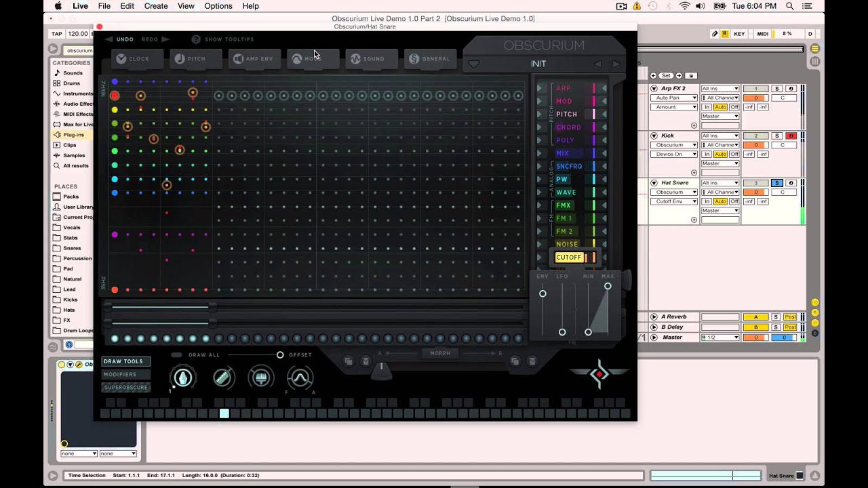Click the copy icon on morph A side

[x=349, y=361]
